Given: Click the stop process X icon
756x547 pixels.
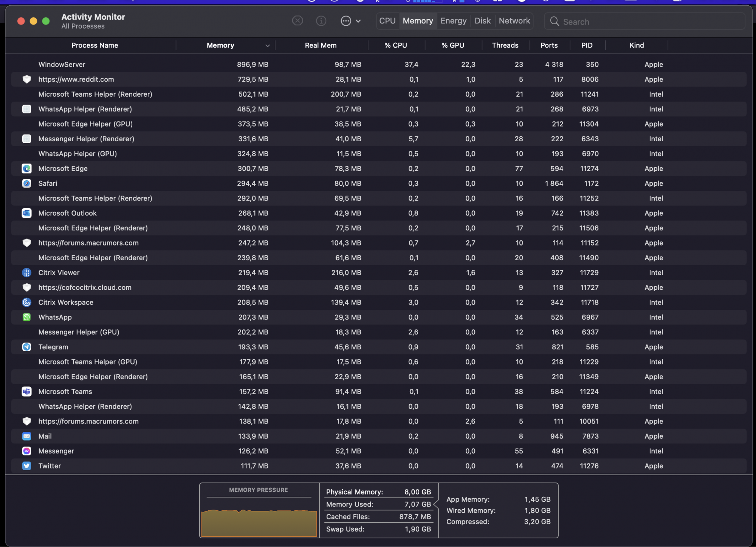Looking at the screenshot, I should pyautogui.click(x=297, y=21).
